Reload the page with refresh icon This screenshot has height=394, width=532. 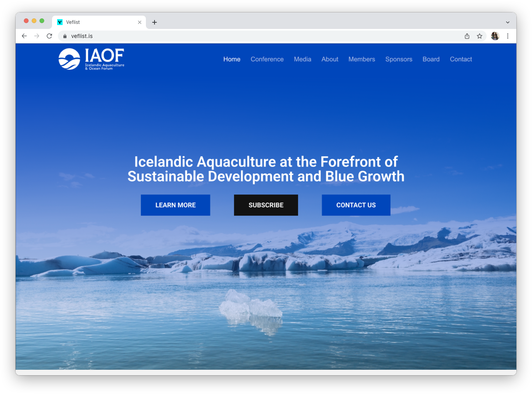(x=49, y=36)
